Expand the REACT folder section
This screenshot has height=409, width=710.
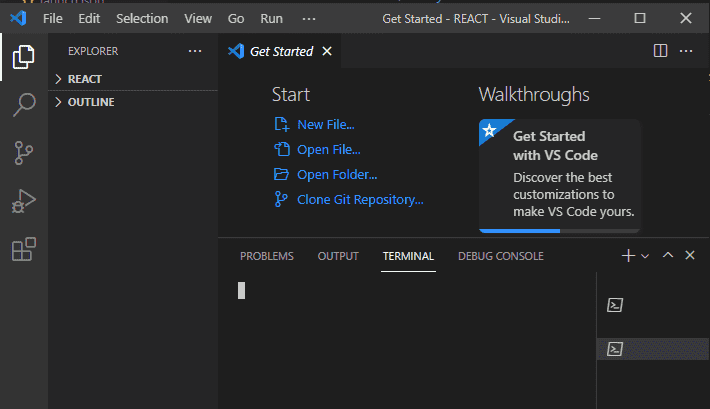[x=84, y=79]
